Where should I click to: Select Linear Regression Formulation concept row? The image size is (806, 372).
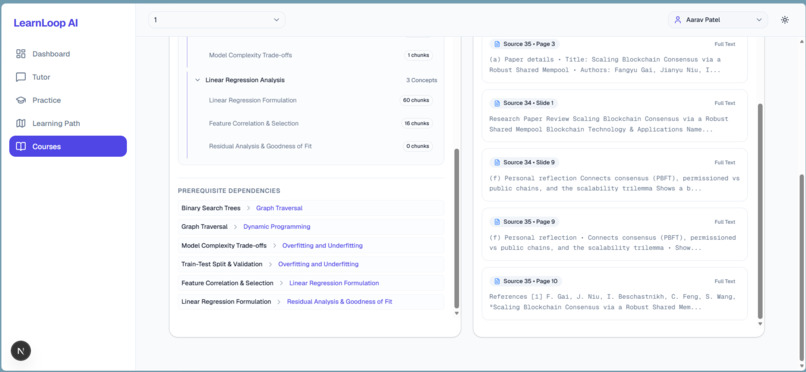pos(321,100)
